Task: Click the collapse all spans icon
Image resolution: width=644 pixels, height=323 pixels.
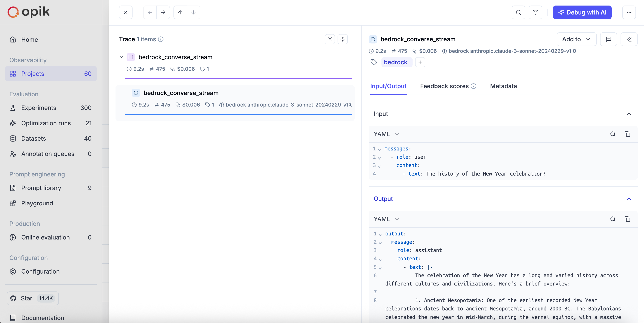Action: click(x=342, y=39)
